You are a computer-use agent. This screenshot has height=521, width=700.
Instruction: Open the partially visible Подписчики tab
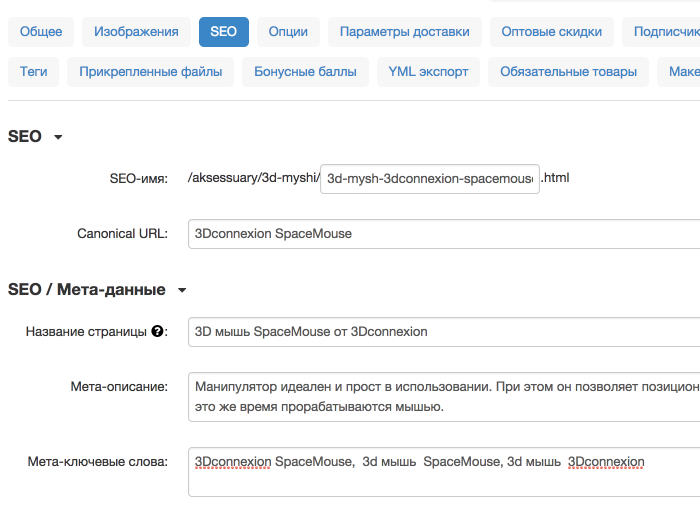(661, 32)
